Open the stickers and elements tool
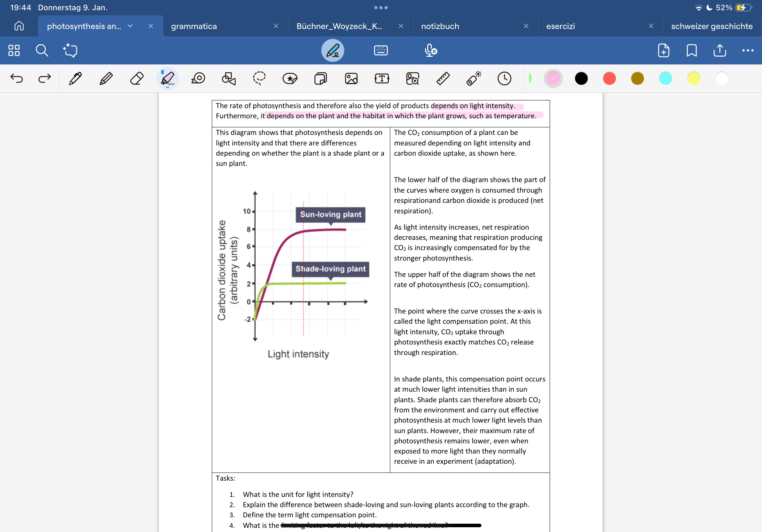 tap(290, 78)
